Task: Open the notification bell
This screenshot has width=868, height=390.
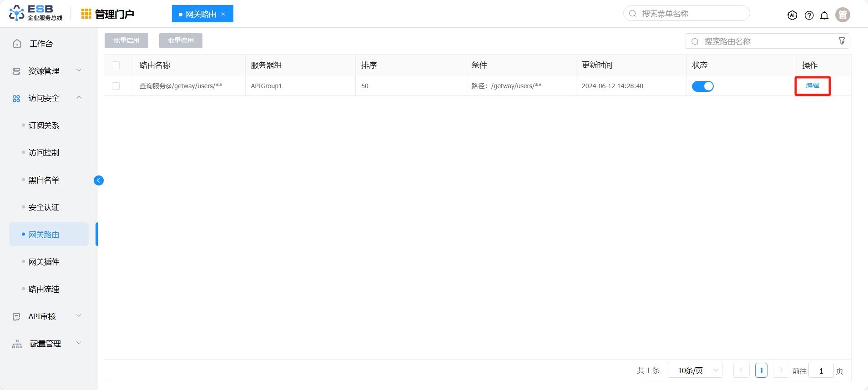Action: pyautogui.click(x=824, y=15)
